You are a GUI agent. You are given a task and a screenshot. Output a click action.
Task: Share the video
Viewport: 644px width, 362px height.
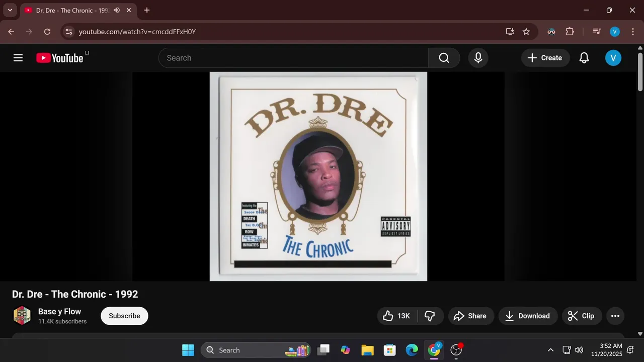470,316
